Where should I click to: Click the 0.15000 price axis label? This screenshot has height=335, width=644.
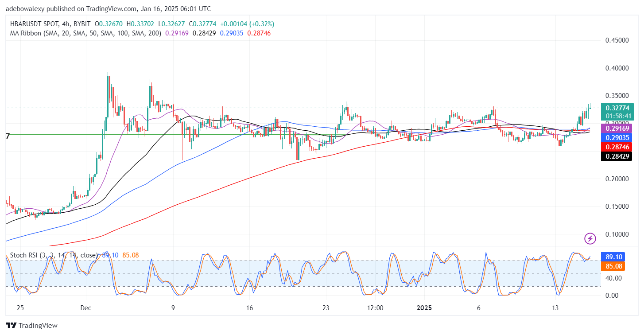tap(617, 206)
